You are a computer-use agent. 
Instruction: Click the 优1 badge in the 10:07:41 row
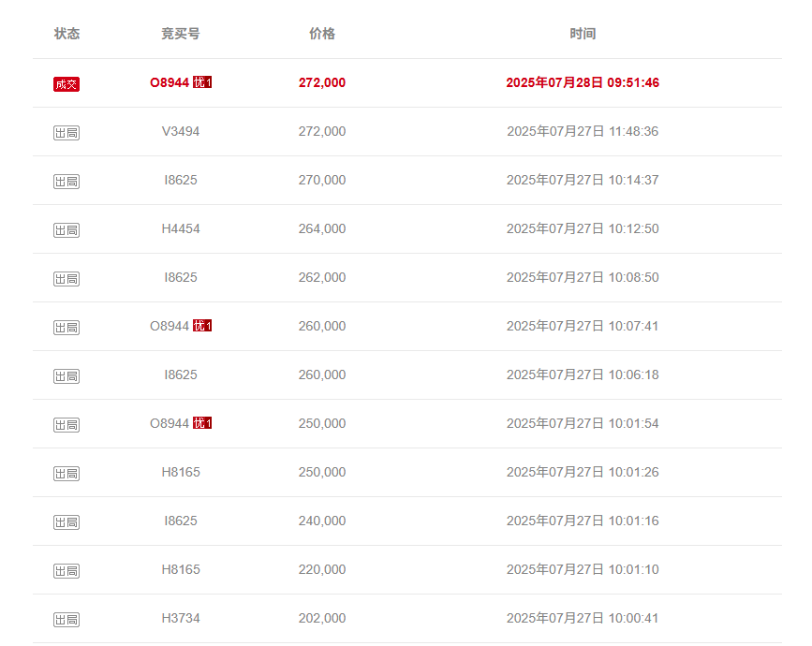coord(202,326)
